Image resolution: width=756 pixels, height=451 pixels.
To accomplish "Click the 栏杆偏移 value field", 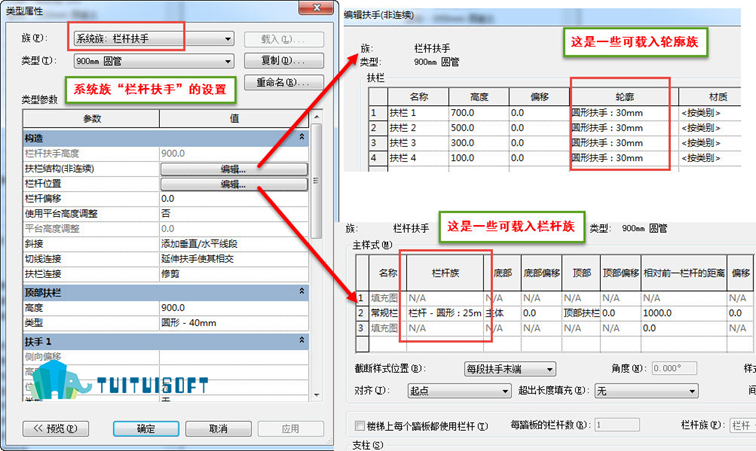I will (234, 199).
